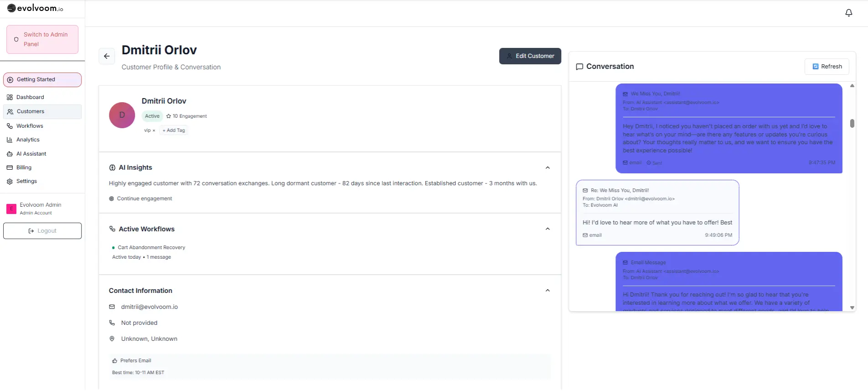
Task: Click the Add Tag button
Action: [174, 130]
